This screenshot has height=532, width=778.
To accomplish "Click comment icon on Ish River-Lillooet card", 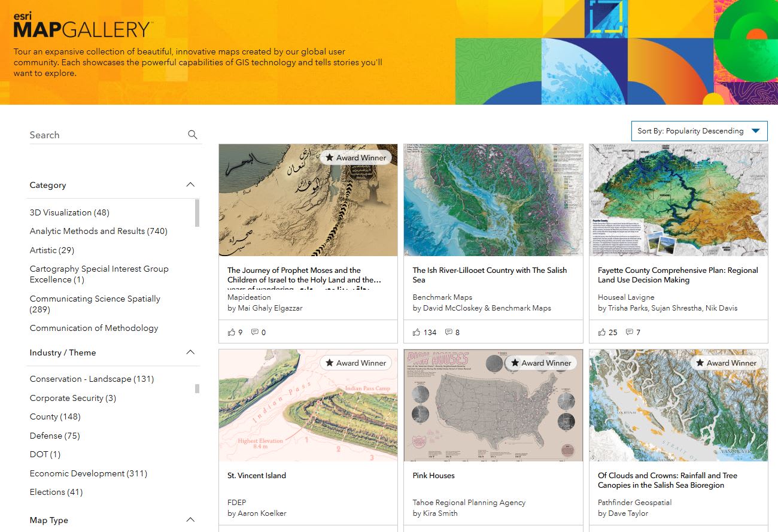I will pos(449,332).
